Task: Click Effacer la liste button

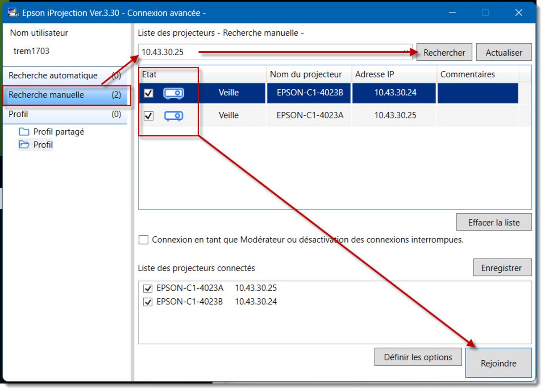Action: [493, 223]
